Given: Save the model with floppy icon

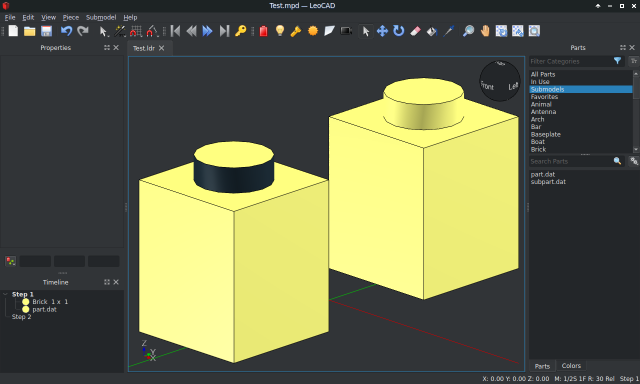Looking at the screenshot, I should [47, 31].
